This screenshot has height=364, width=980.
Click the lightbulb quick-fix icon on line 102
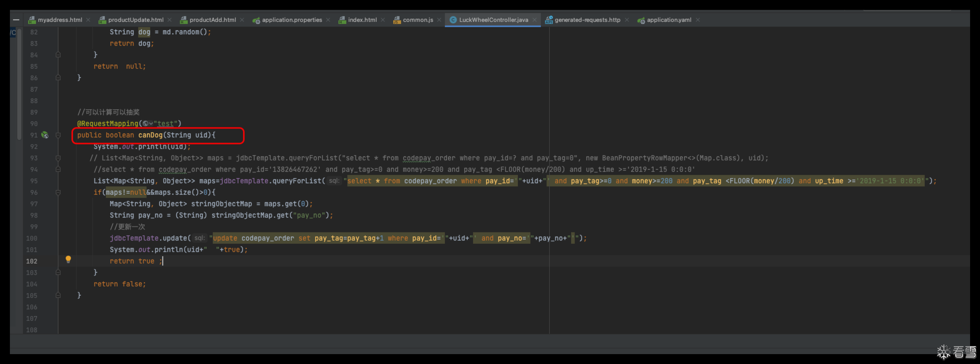(68, 260)
